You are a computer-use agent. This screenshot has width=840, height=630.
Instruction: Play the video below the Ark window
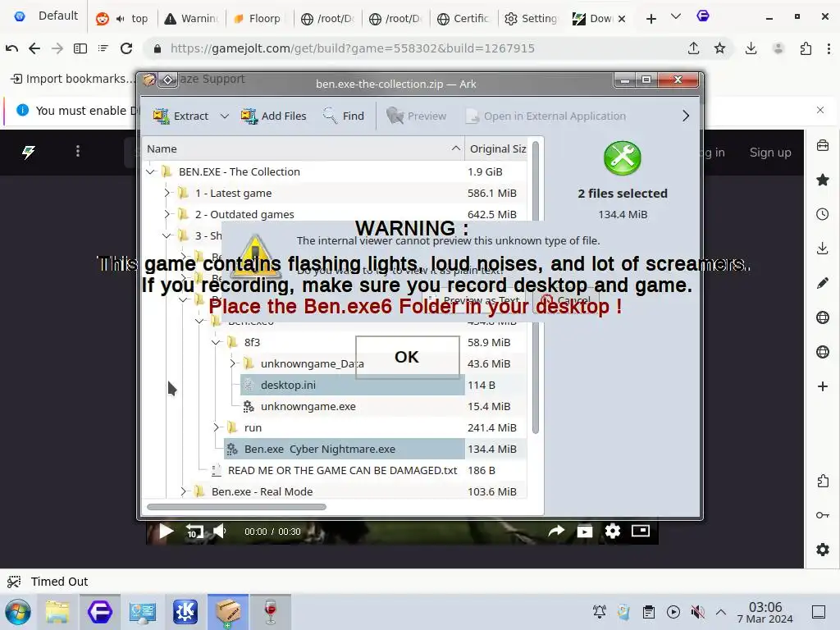(x=166, y=532)
